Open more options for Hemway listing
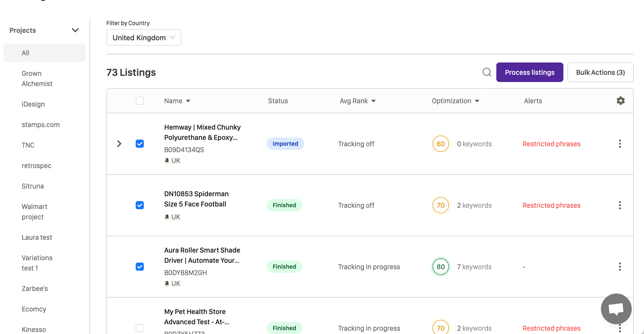 coord(619,144)
